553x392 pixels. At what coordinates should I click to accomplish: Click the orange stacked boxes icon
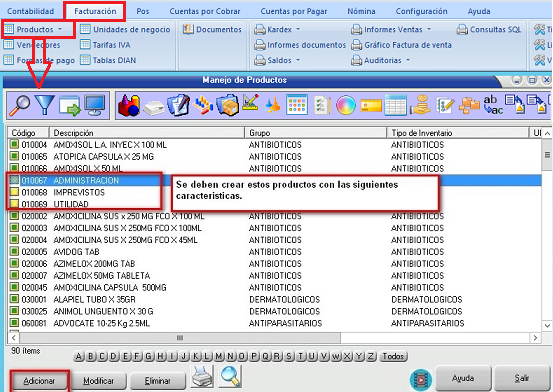click(469, 105)
